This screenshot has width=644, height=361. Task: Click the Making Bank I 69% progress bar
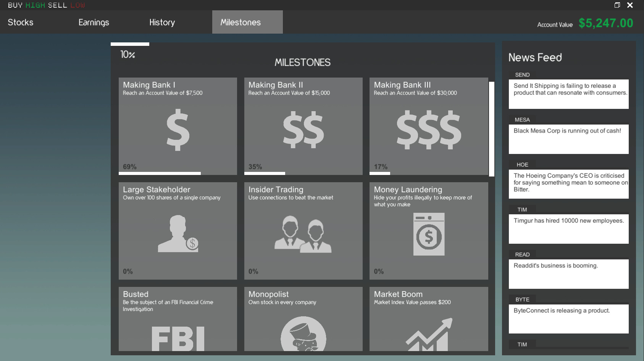tap(160, 173)
